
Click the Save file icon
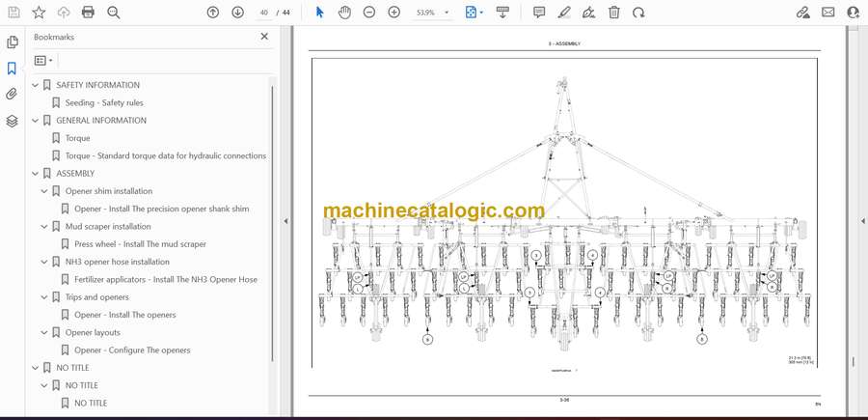point(14,13)
